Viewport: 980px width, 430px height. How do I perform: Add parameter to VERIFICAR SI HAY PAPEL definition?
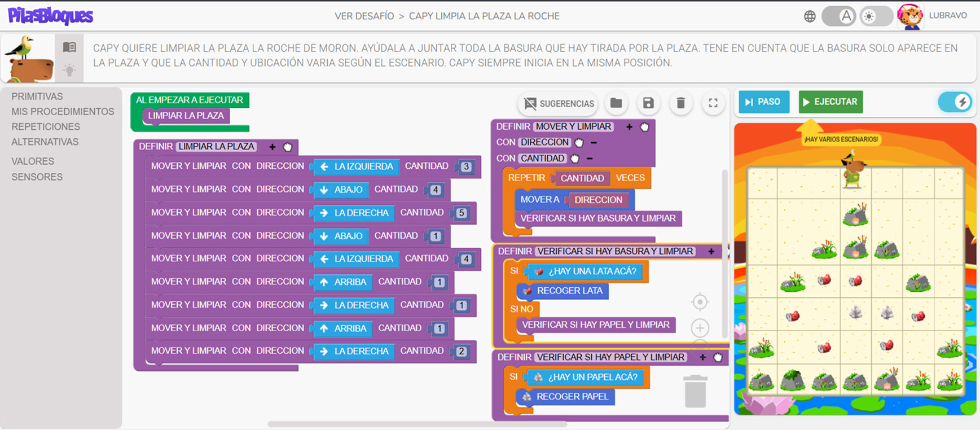(x=702, y=357)
